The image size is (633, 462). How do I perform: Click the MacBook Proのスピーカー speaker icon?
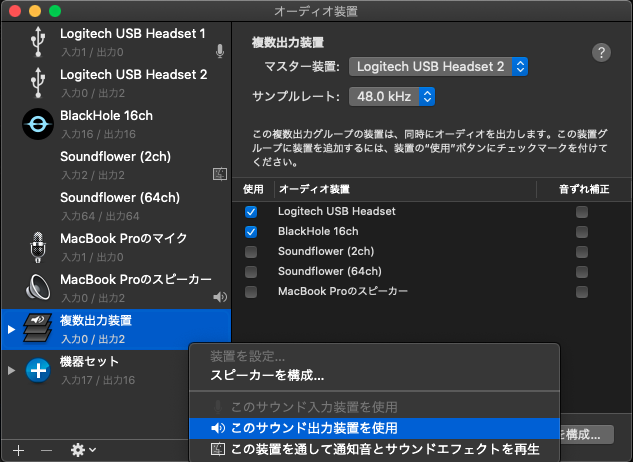point(38,288)
